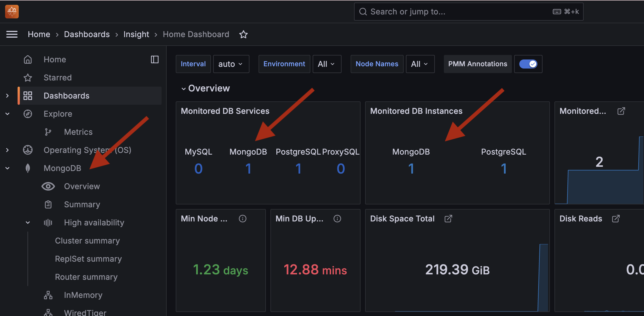Click the keyboard shortcut icon in search bar
Image resolution: width=644 pixels, height=316 pixels.
[557, 12]
